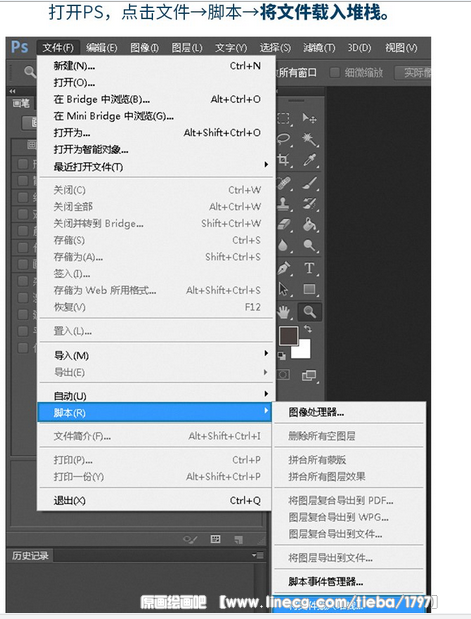Collapse panels with double-arrow icon
The image size is (471, 619).
tap(12, 91)
